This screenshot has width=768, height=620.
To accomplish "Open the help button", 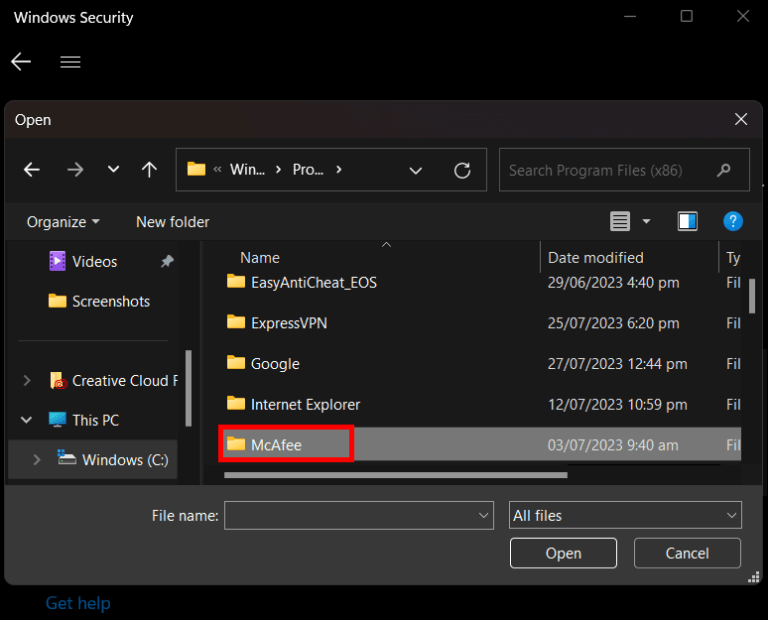I will pyautogui.click(x=733, y=221).
